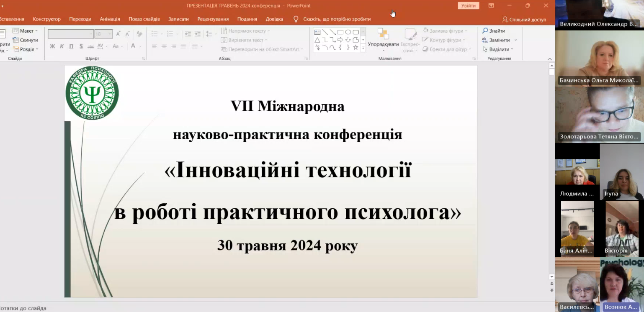
Task: Select the oval shape in shapes gallery
Action: tap(348, 32)
